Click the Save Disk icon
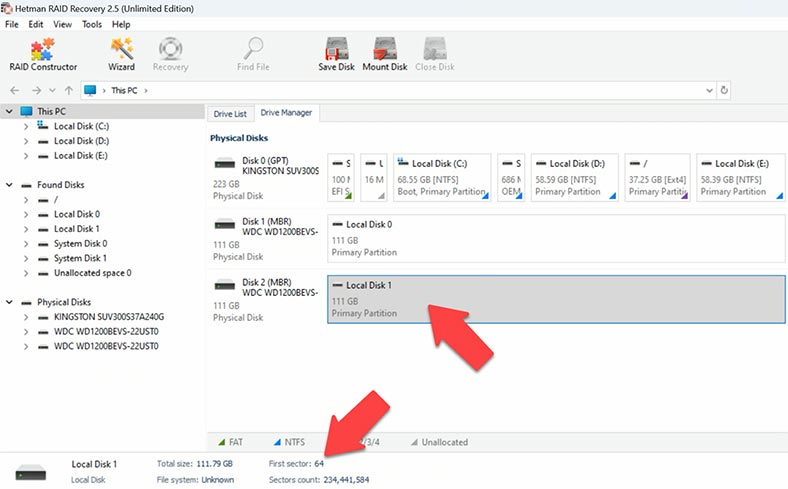Image resolution: width=788 pixels, height=489 pixels. pos(336,54)
